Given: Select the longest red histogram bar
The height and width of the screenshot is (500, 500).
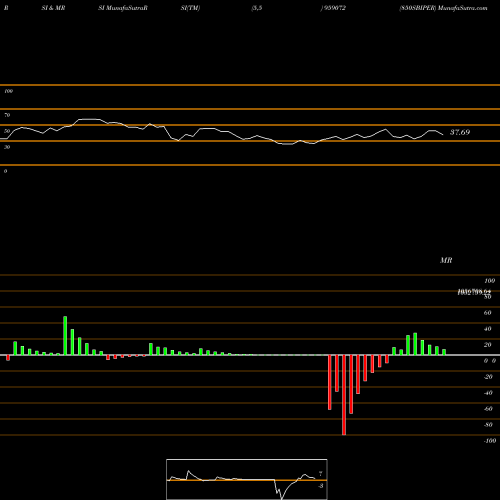Looking at the screenshot, I should pos(344,395).
